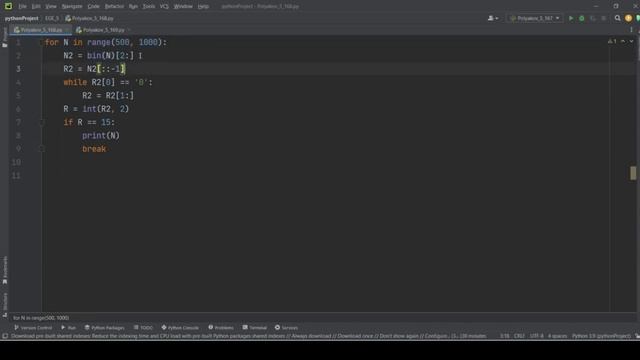Click the int(R2, 2) expression on line 6
This screenshot has width=640, height=360.
coord(106,109)
